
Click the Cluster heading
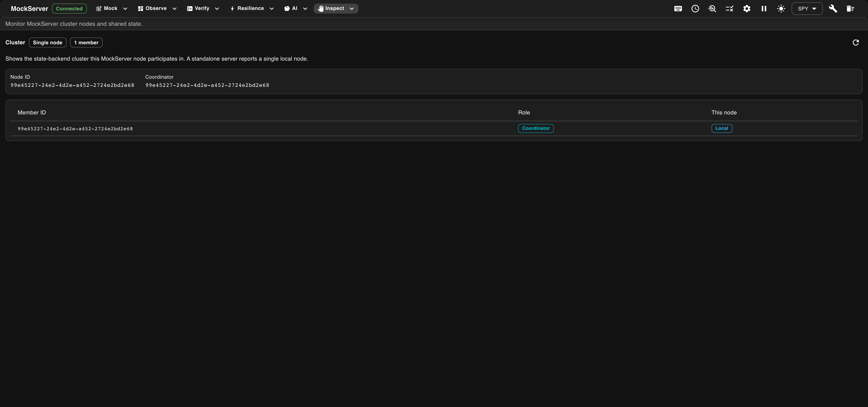point(15,43)
